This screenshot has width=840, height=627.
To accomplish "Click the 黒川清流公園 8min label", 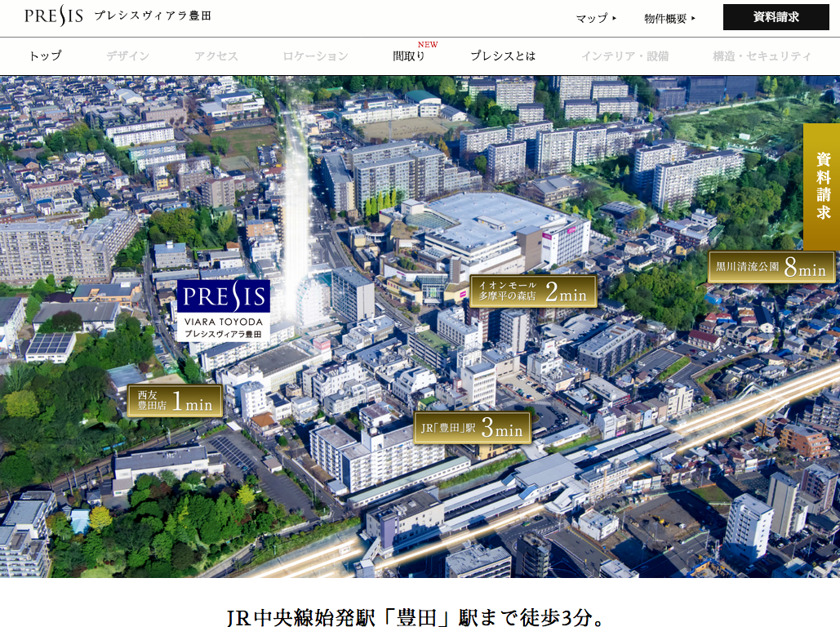I will [771, 267].
